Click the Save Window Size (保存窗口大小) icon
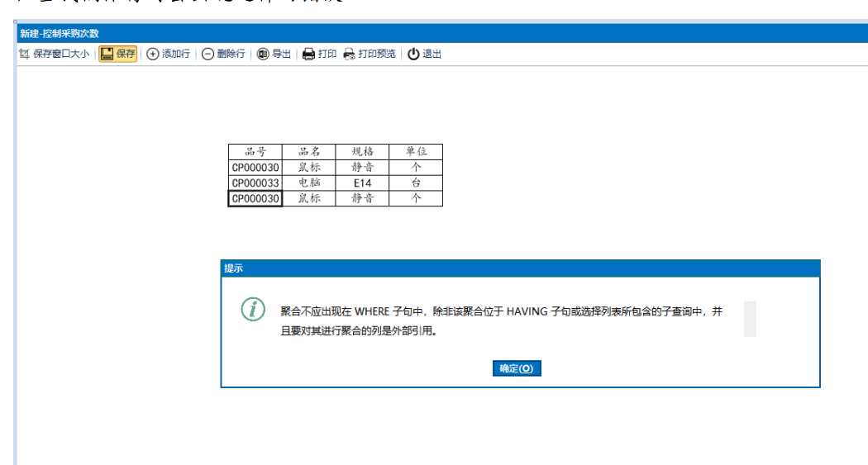 [24, 55]
